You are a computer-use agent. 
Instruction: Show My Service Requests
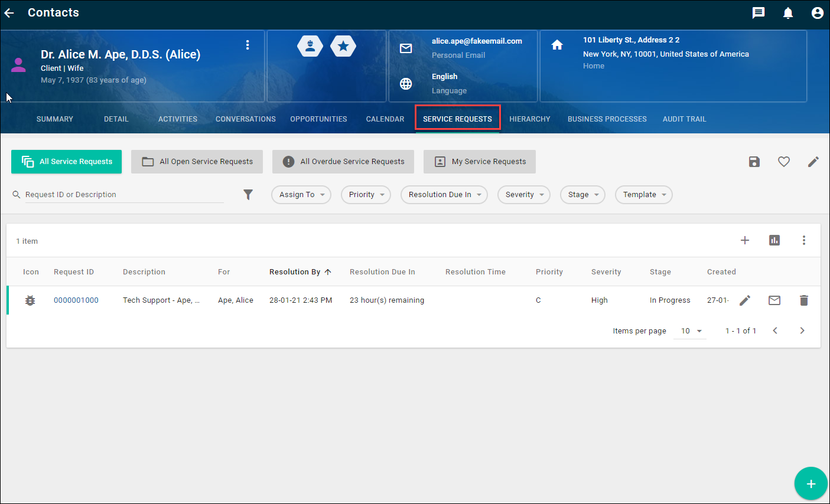coord(480,162)
